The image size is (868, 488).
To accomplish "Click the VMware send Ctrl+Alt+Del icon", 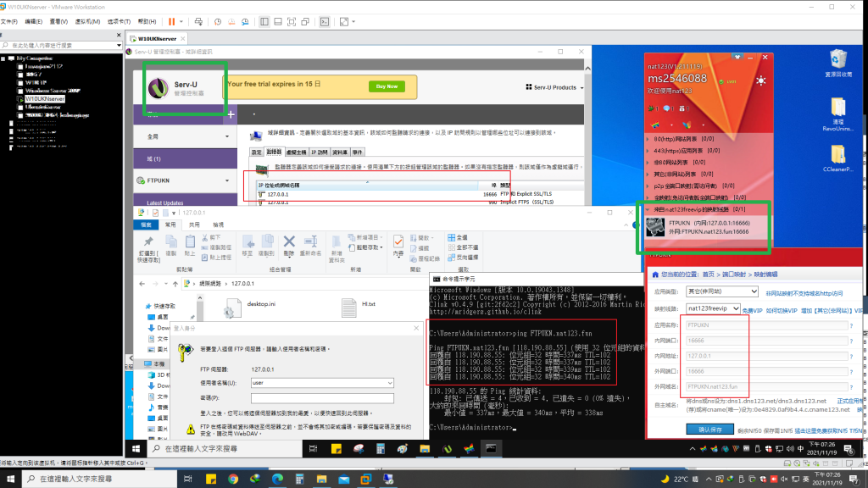I will 198,21.
